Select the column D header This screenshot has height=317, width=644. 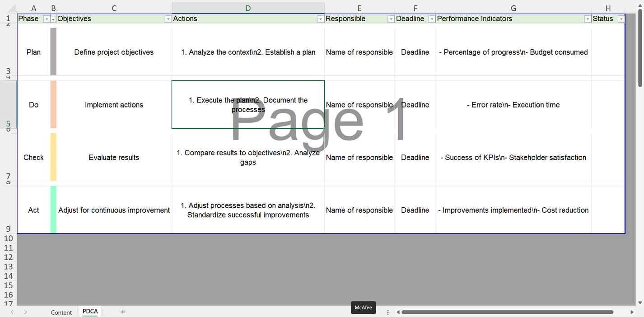(x=247, y=8)
